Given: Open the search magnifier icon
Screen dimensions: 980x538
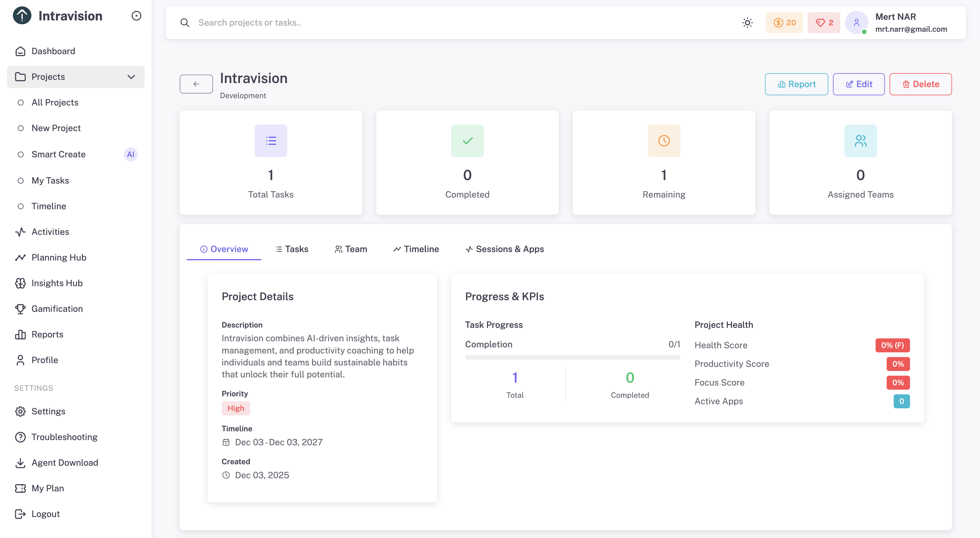Looking at the screenshot, I should click(185, 23).
